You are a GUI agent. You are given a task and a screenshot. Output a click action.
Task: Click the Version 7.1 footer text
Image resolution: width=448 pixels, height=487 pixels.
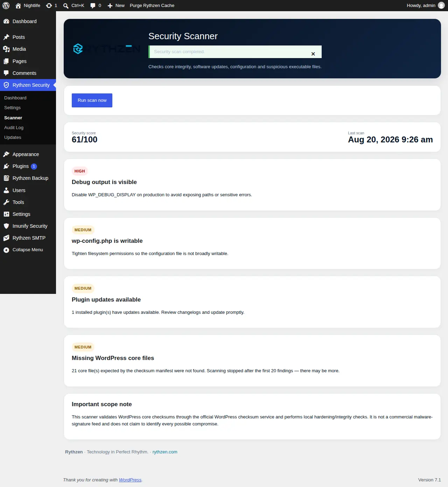tap(429, 480)
